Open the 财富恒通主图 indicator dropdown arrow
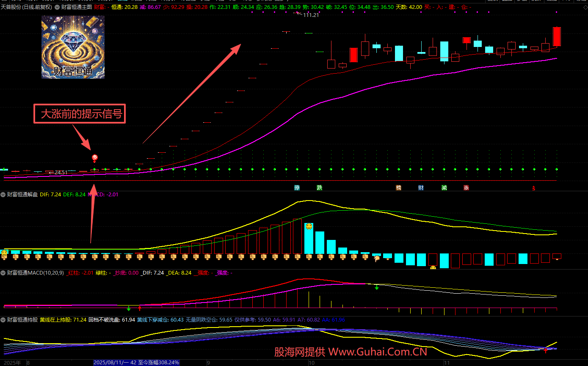The width and height of the screenshot is (588, 366). pyautogui.click(x=57, y=7)
